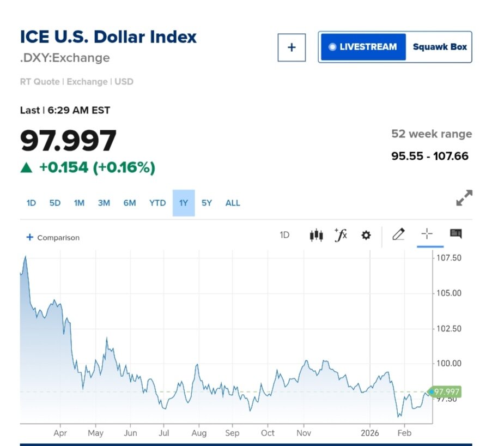
Task: Open the Squawk Box link
Action: [x=440, y=47]
